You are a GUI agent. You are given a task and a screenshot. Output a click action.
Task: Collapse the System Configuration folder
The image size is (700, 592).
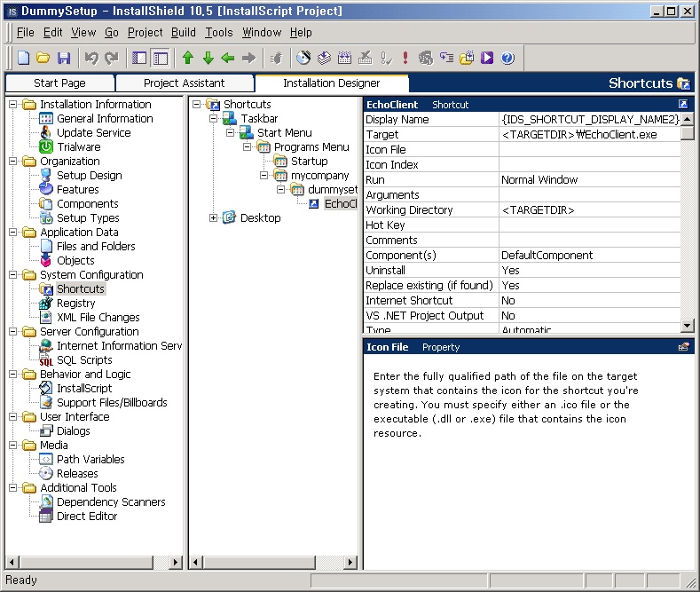(13, 274)
